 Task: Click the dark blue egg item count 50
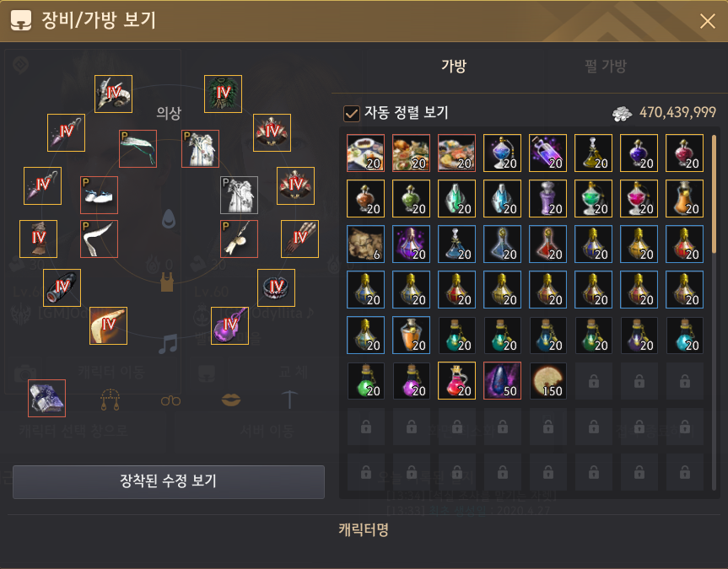(x=503, y=380)
